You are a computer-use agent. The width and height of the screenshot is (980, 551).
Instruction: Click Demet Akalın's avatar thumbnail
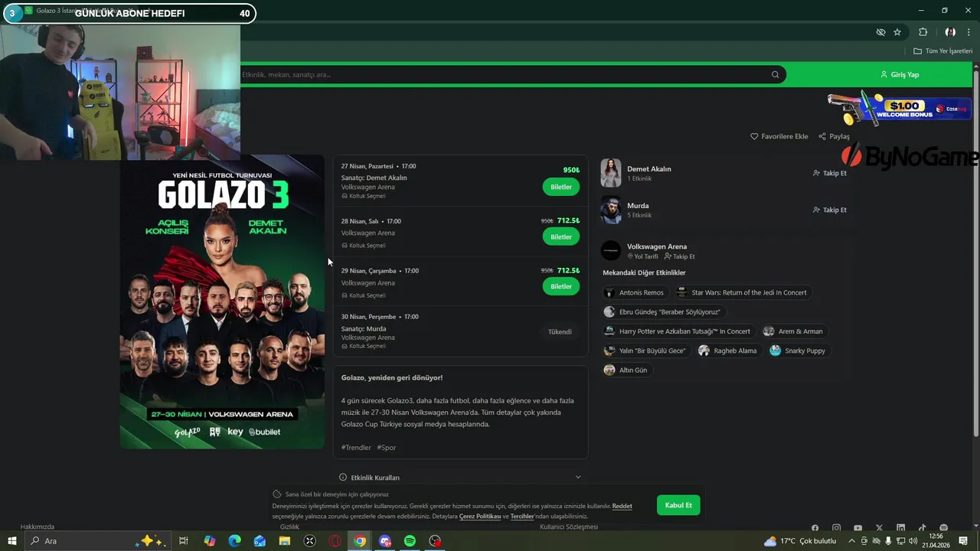[x=611, y=173]
